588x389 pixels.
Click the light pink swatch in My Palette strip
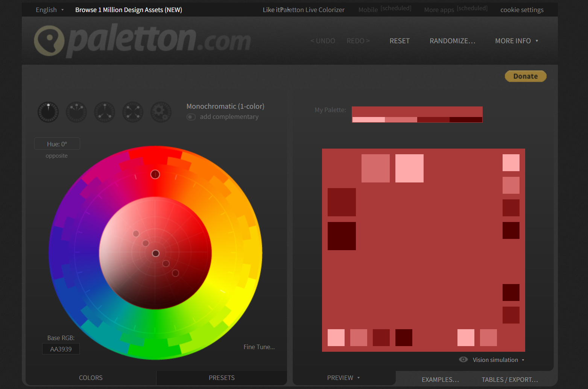point(369,120)
